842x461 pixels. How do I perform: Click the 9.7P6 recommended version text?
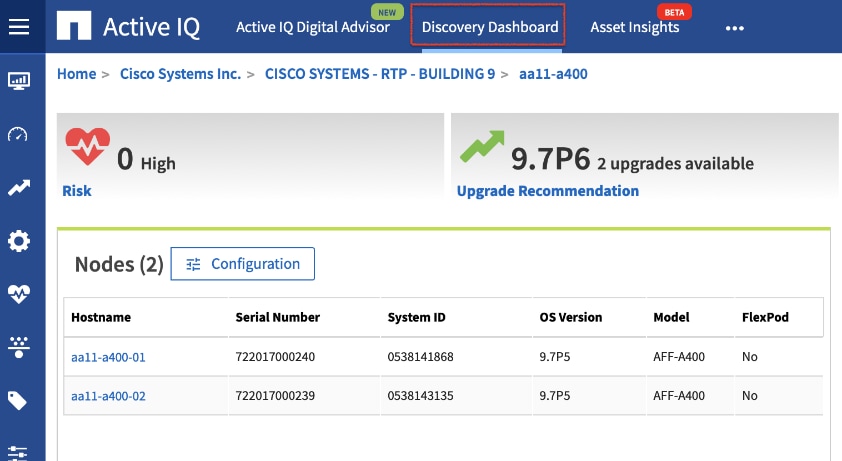[x=550, y=159]
